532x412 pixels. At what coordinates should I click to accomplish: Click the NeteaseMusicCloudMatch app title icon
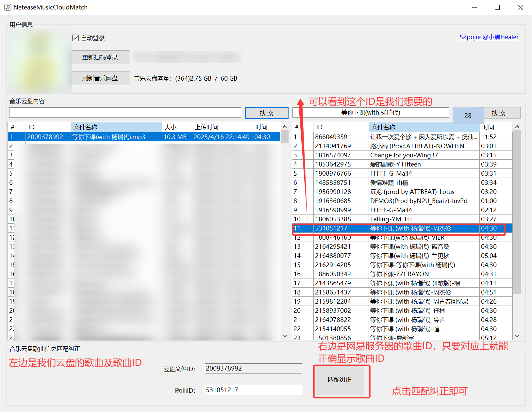click(x=8, y=7)
